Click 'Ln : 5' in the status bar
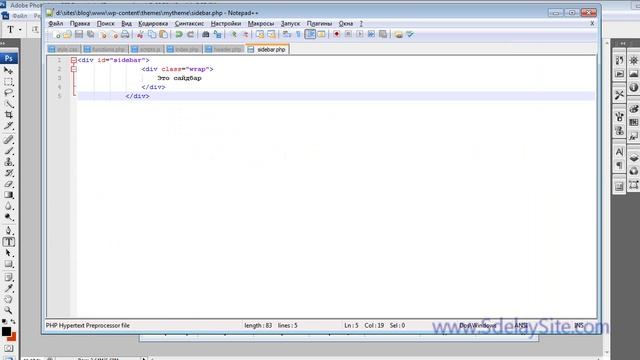Viewport: 640px width, 360px height. (x=351, y=326)
